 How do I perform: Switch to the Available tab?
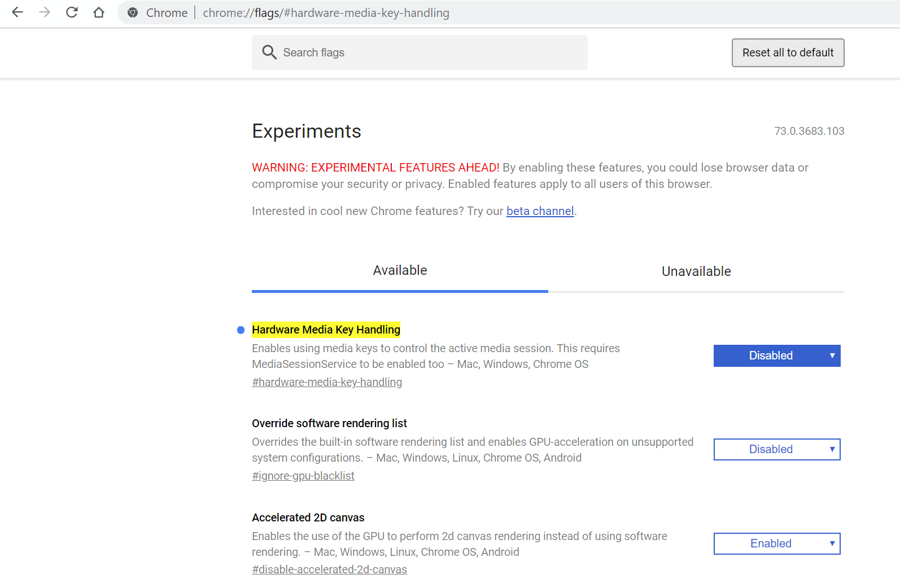pyautogui.click(x=400, y=271)
